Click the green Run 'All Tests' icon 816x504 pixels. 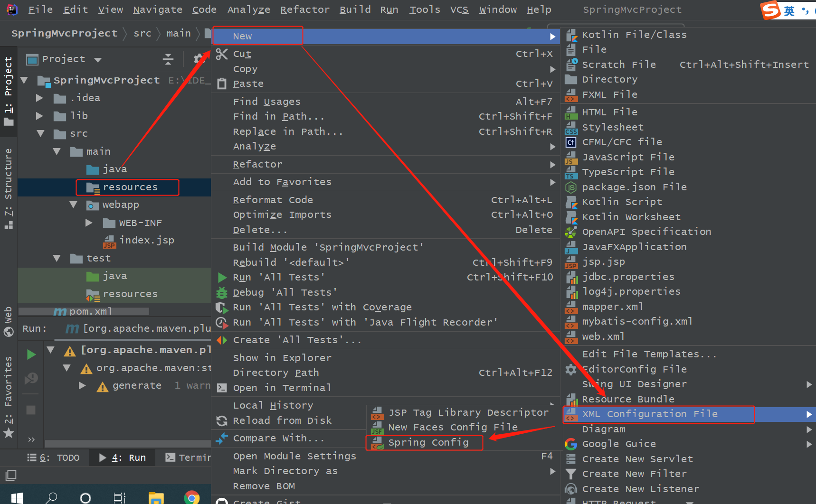pos(222,278)
